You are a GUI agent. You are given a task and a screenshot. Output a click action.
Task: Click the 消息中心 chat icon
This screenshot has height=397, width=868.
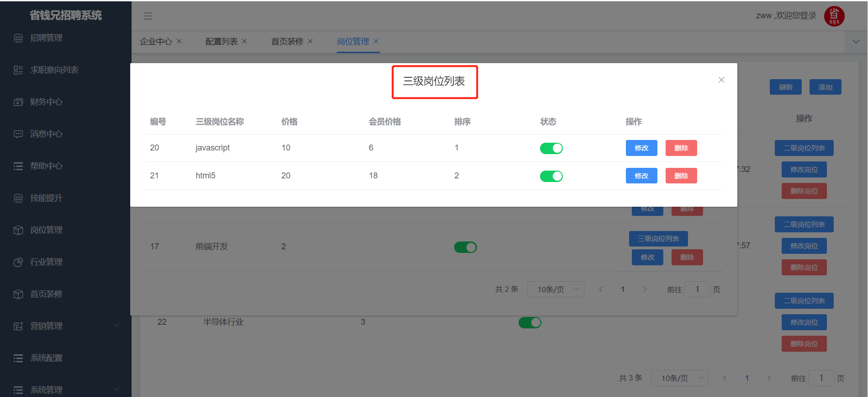[x=18, y=134]
